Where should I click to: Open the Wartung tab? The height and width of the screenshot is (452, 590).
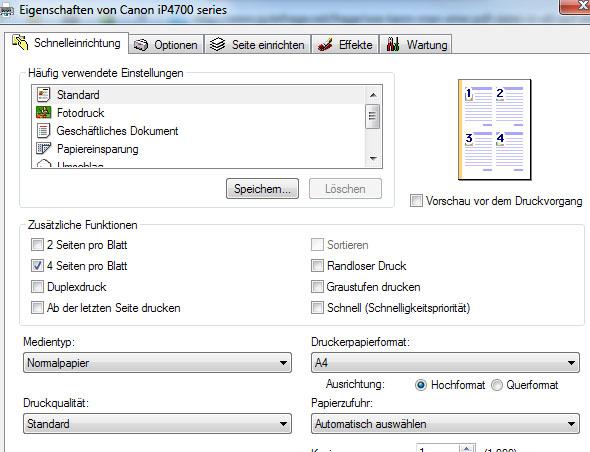pos(416,45)
